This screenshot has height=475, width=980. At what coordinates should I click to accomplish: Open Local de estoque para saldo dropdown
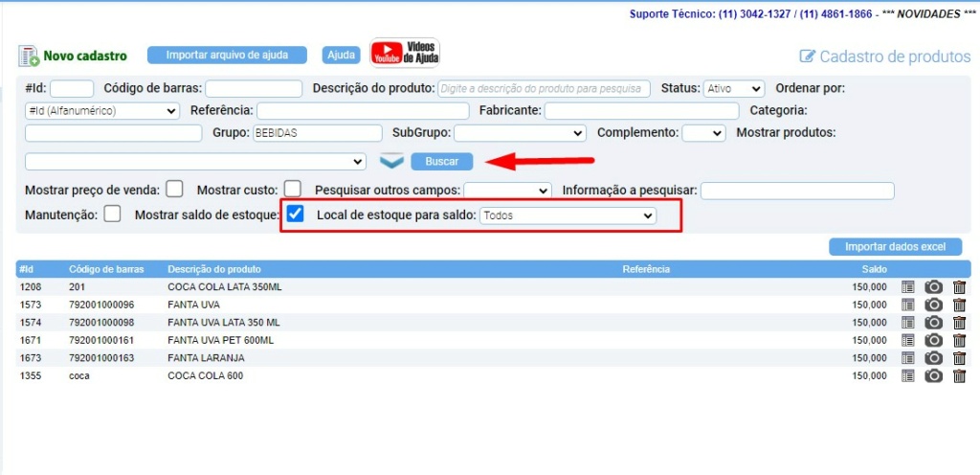[x=568, y=215]
